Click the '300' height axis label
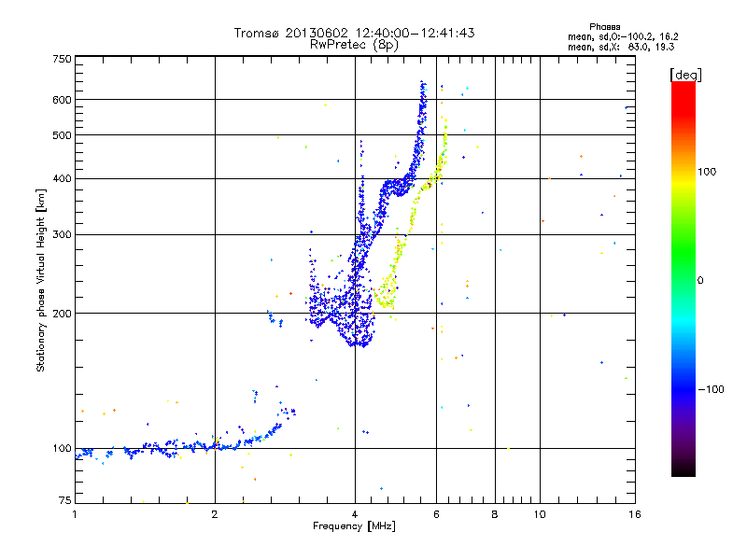Image resolution: width=747 pixels, height=560 pixels. [62, 235]
